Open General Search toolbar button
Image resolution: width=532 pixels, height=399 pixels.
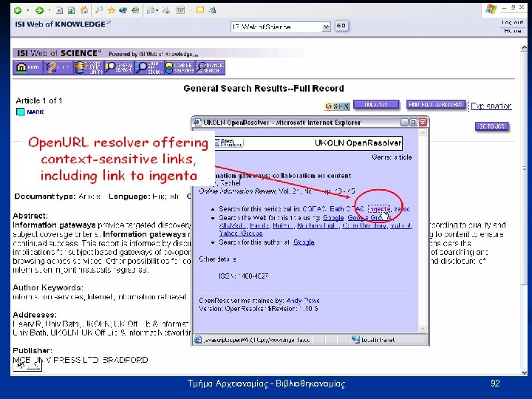click(x=119, y=67)
